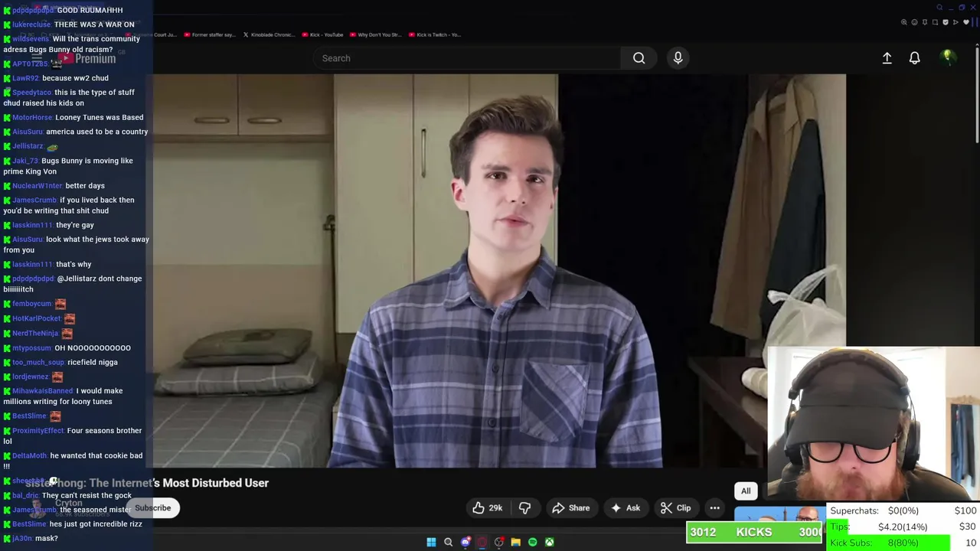The width and height of the screenshot is (980, 551).
Task: Share this video
Action: tap(571, 508)
